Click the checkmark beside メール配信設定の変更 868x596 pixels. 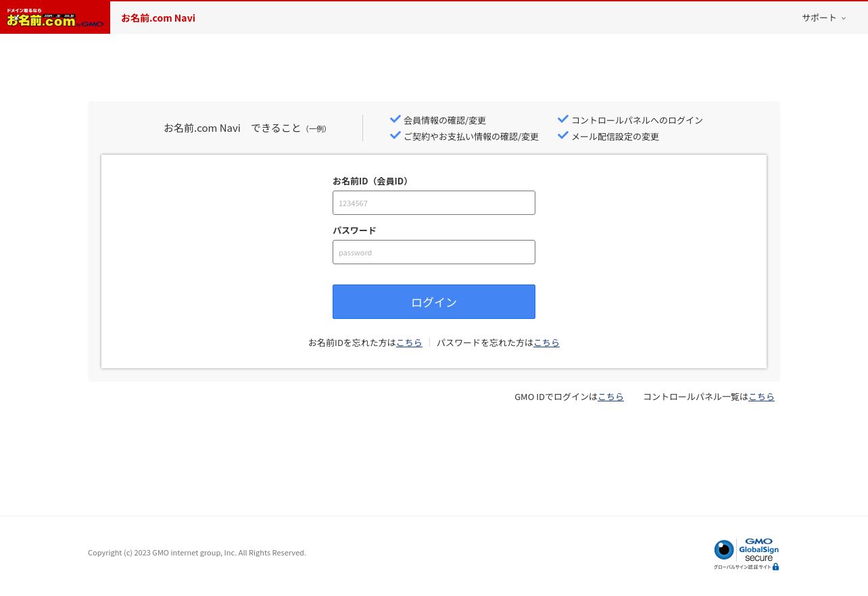point(563,135)
